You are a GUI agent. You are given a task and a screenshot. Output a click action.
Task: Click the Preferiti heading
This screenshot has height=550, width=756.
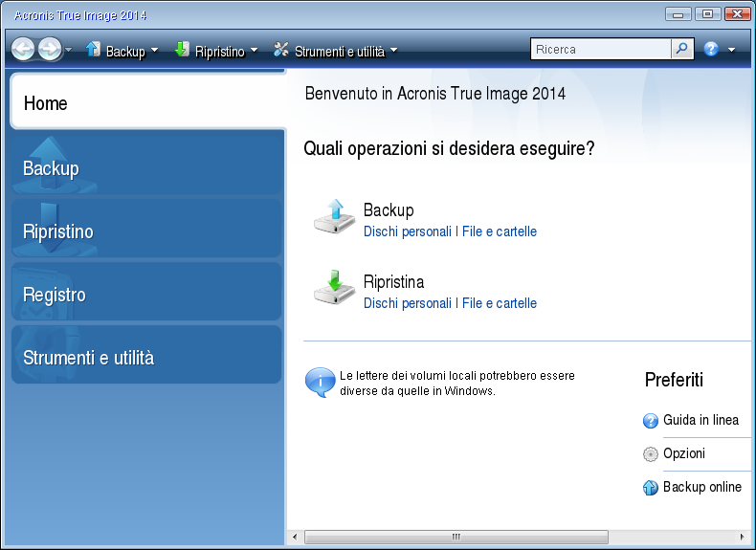pyautogui.click(x=674, y=380)
